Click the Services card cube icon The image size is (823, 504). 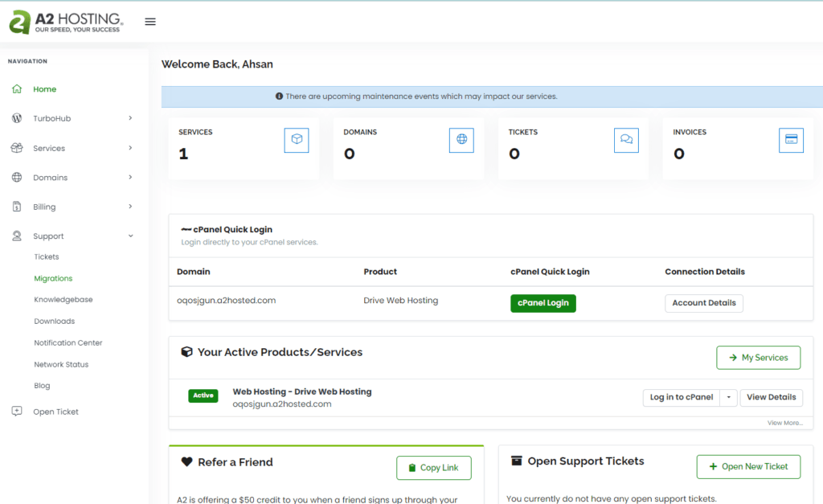click(x=297, y=140)
